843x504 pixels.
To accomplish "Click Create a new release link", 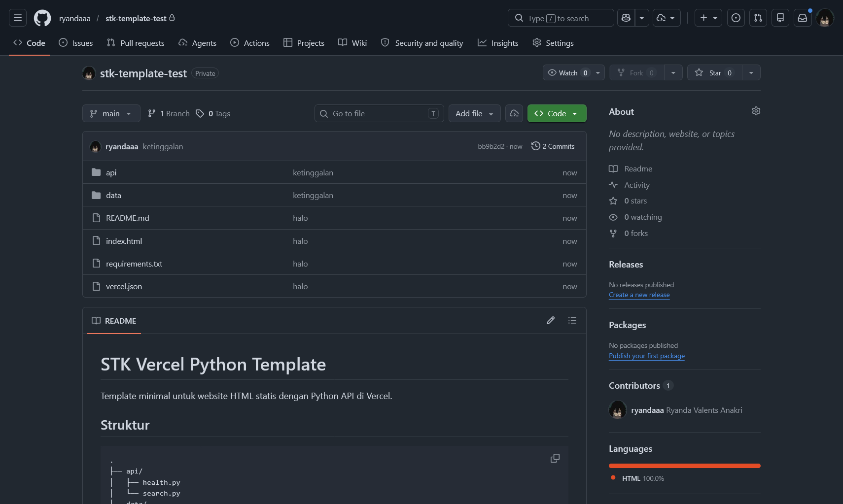I will [x=639, y=295].
